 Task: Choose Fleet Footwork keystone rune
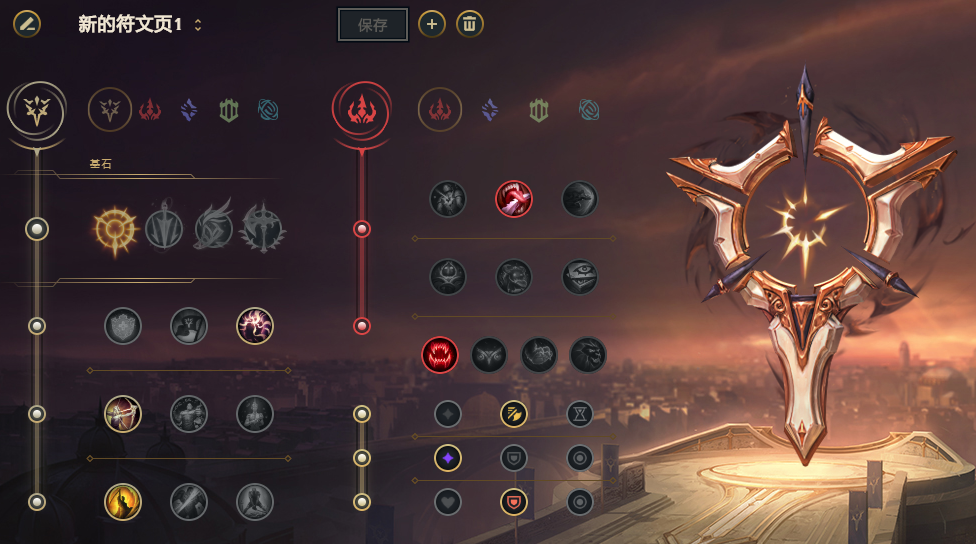point(214,227)
